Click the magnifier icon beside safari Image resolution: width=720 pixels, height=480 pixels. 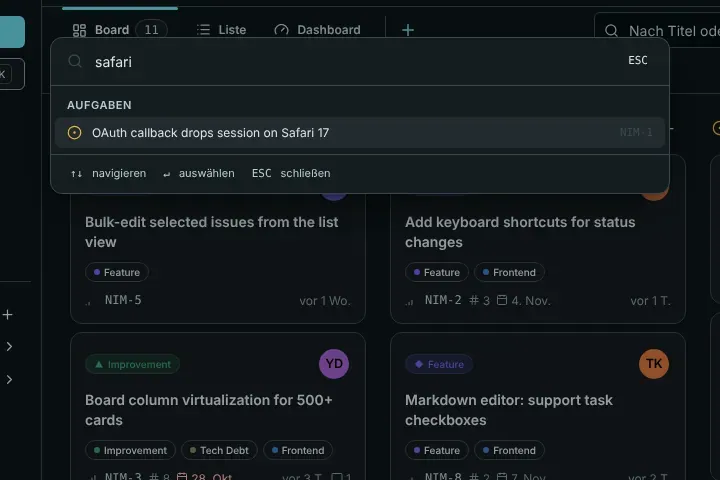75,61
